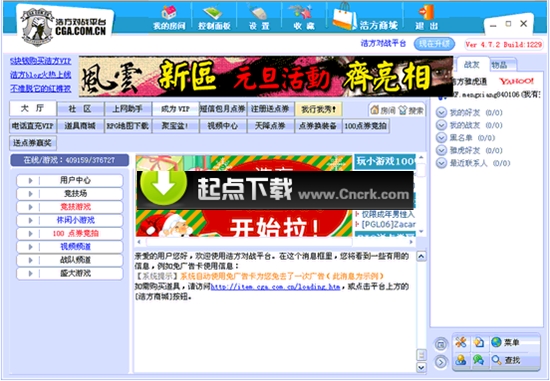Expand 我的好友 group
Image resolution: width=550 pixels, height=381 pixels.
pyautogui.click(x=441, y=113)
